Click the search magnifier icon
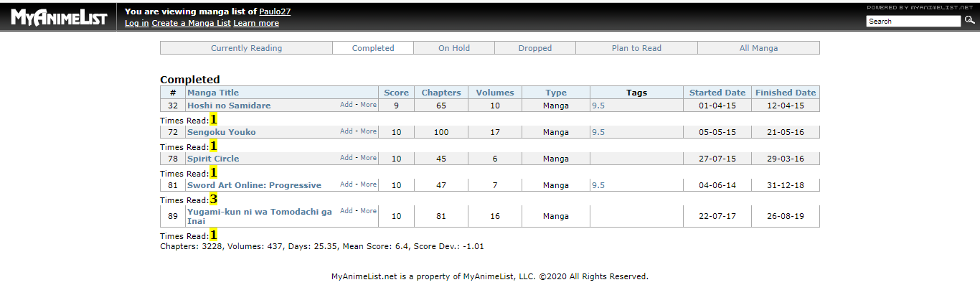This screenshot has height=290, width=980. pyautogui.click(x=970, y=21)
